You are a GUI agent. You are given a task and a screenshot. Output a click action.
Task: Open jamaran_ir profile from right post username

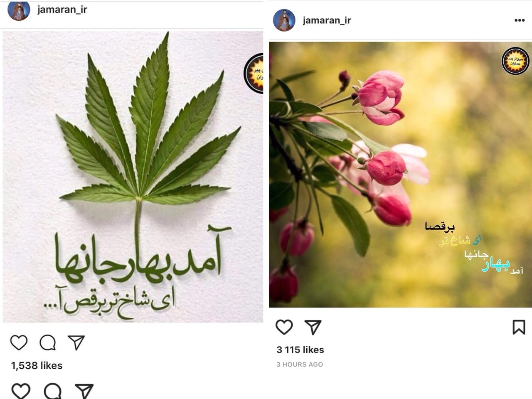click(x=327, y=20)
